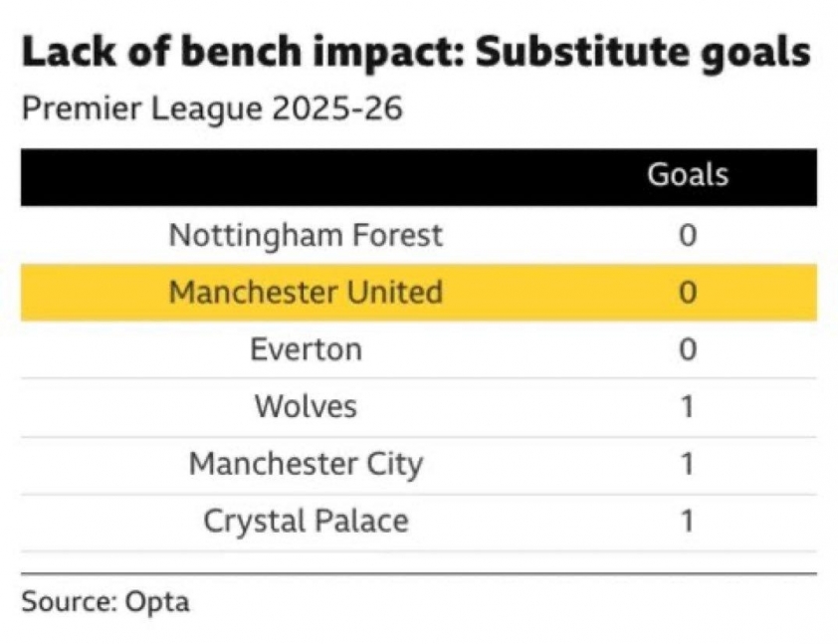
Task: Click Nottingham Forest's goals value
Action: [x=688, y=237]
